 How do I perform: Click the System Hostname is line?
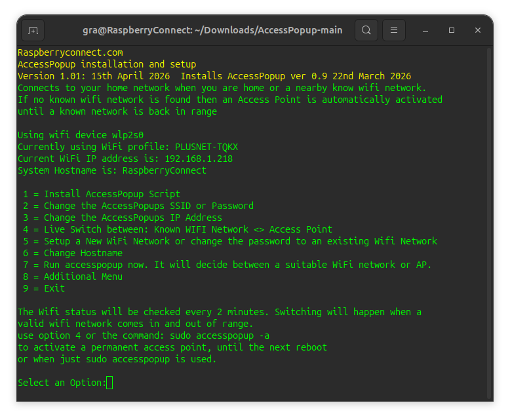[x=112, y=170]
